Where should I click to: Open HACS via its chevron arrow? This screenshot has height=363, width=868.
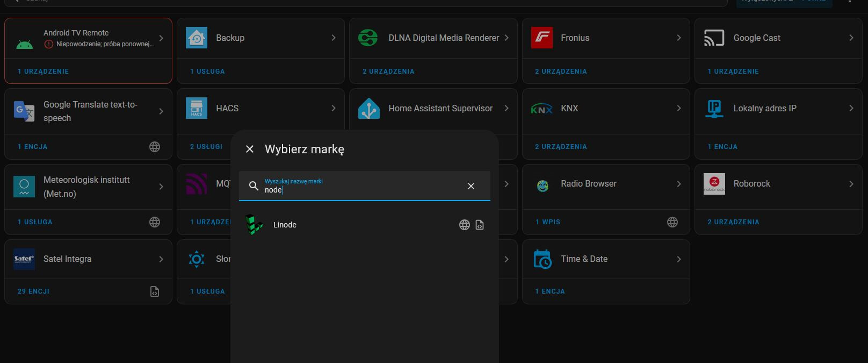(334, 108)
